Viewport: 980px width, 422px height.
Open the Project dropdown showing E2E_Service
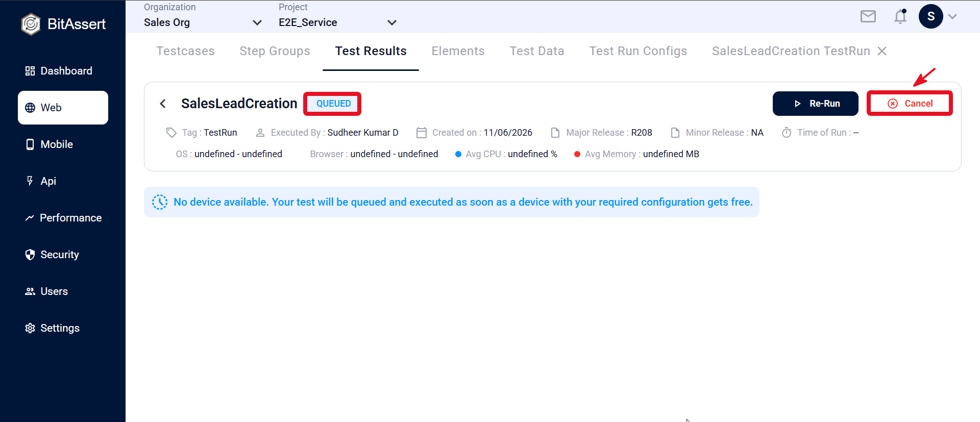337,22
